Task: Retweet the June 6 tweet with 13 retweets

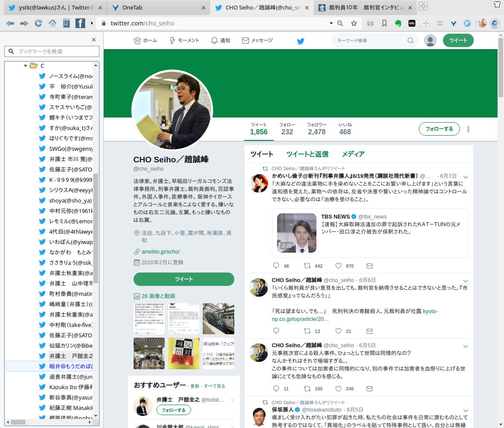Action: 307,331
